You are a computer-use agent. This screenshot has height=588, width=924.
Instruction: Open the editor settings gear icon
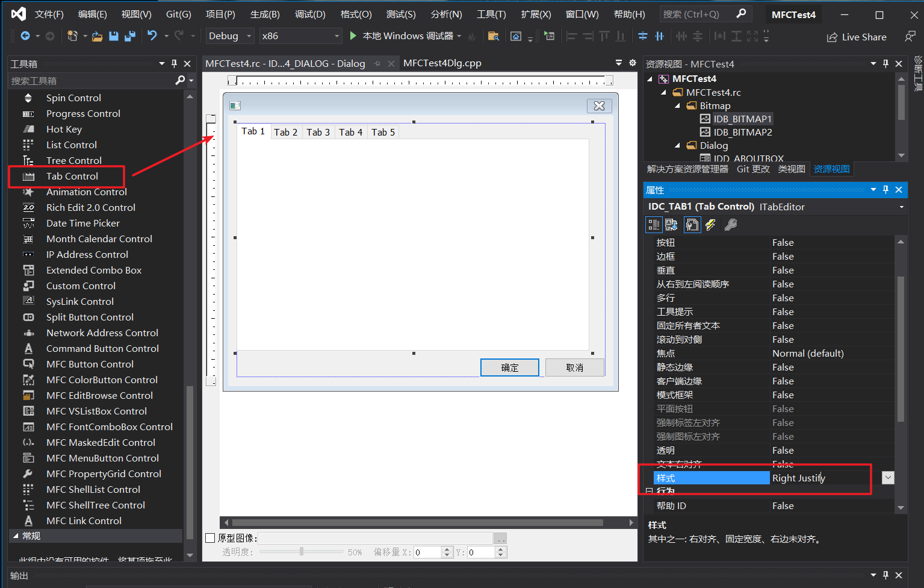633,63
